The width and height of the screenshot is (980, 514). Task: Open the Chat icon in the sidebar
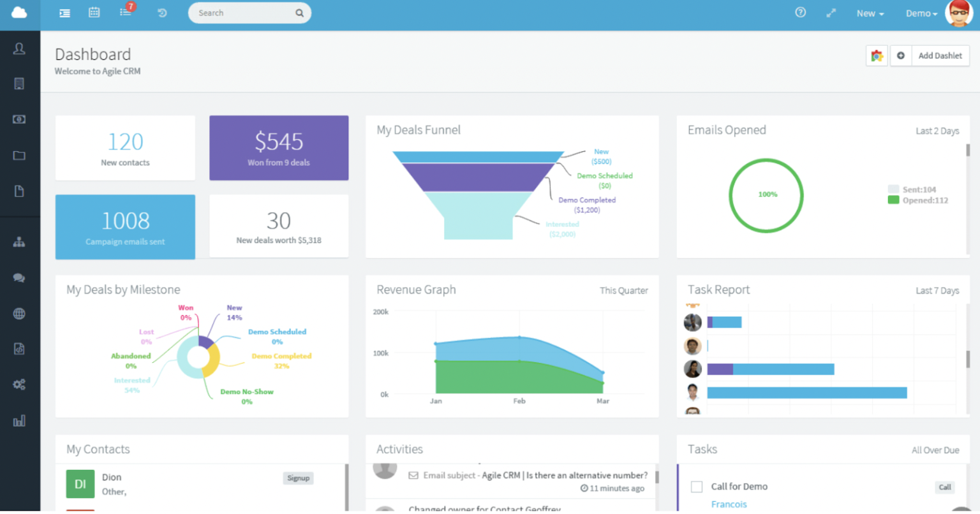pos(19,278)
